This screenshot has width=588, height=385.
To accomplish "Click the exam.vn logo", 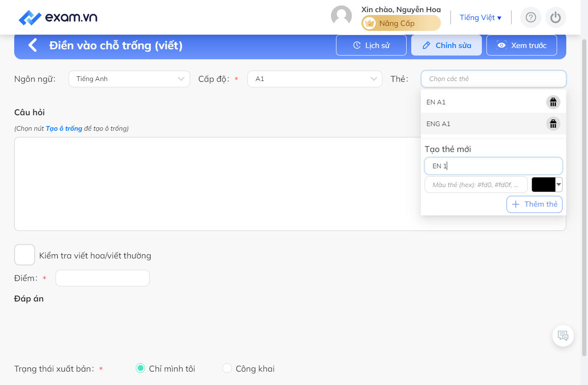I will coord(58,18).
